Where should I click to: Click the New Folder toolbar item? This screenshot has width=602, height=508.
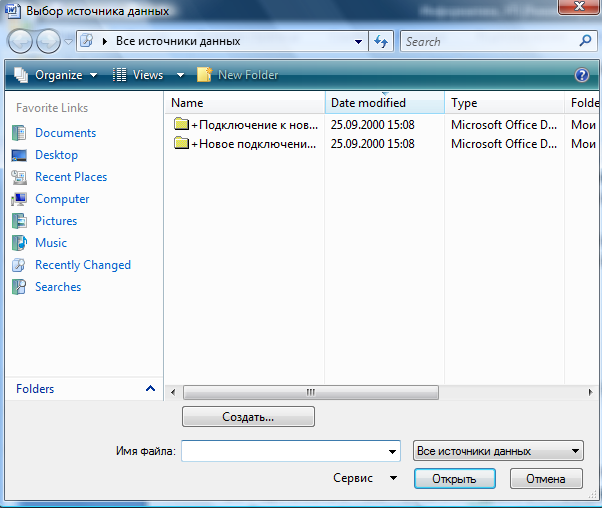point(237,75)
